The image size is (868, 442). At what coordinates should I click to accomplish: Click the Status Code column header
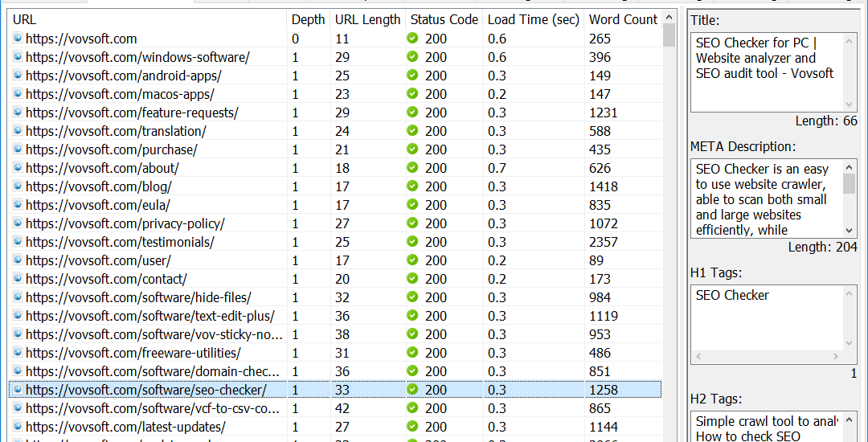(444, 19)
